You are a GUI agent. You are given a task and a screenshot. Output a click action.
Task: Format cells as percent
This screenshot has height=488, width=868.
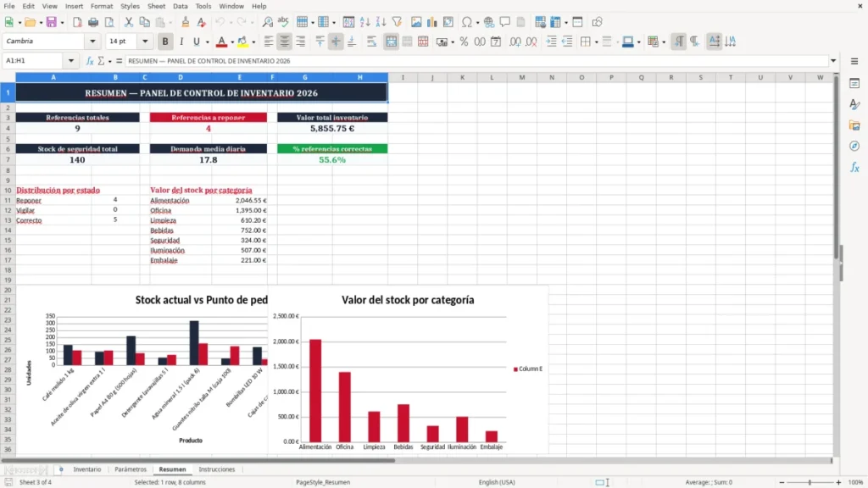click(x=464, y=42)
